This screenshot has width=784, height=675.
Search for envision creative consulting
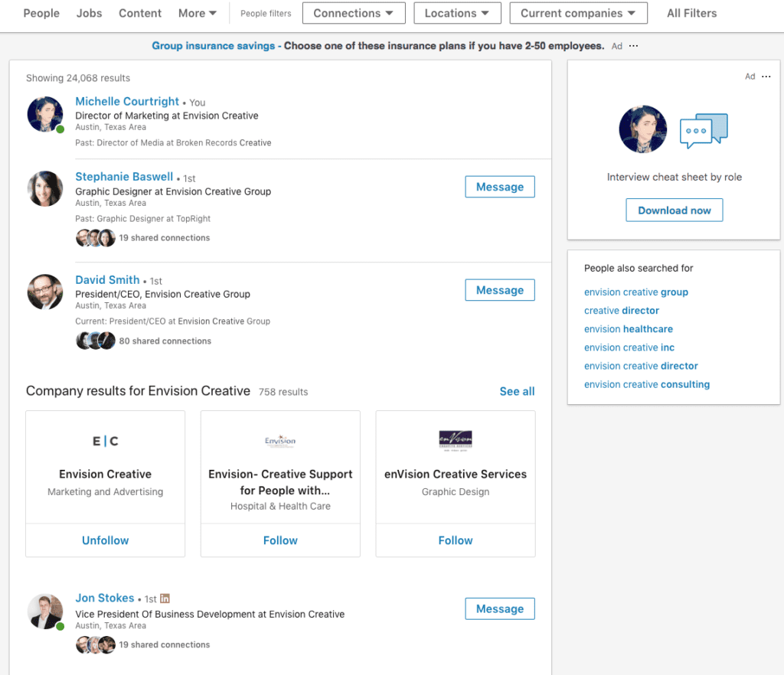pos(647,384)
